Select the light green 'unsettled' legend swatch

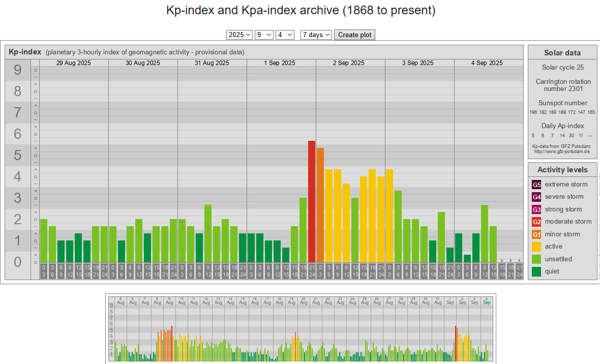(x=536, y=259)
